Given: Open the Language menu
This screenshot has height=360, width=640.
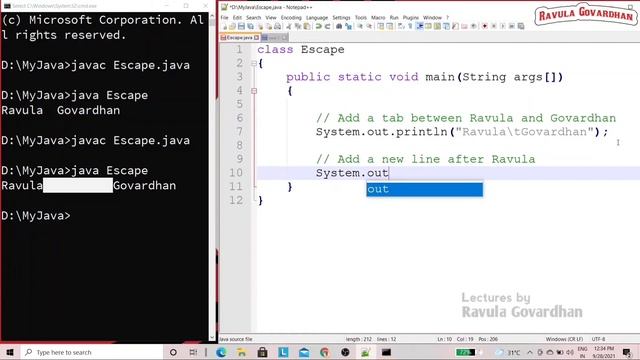Looking at the screenshot, I should click(x=317, y=18).
